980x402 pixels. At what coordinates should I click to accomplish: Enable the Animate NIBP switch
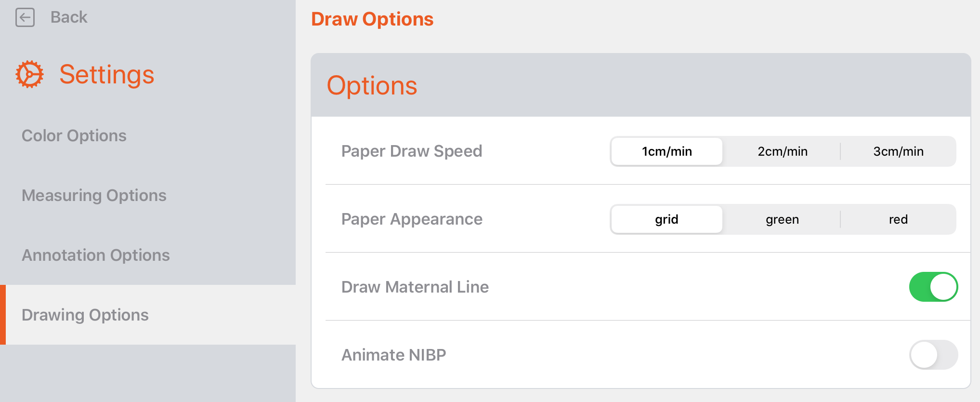(x=933, y=355)
